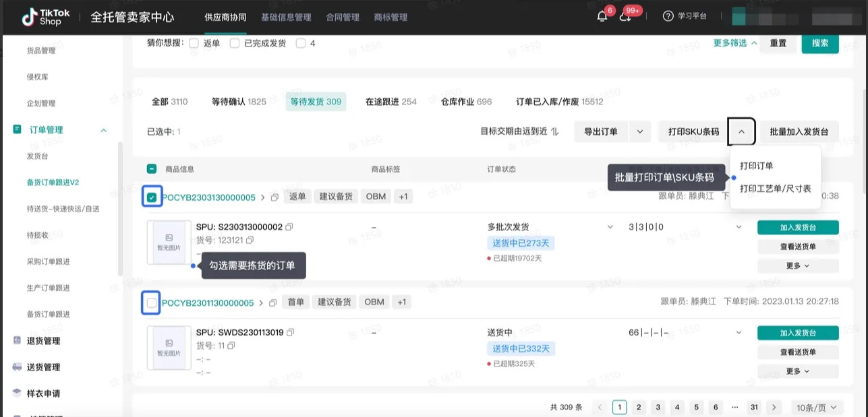The height and width of the screenshot is (417, 868).
Task: Go to the next page arrow
Action: click(x=774, y=407)
